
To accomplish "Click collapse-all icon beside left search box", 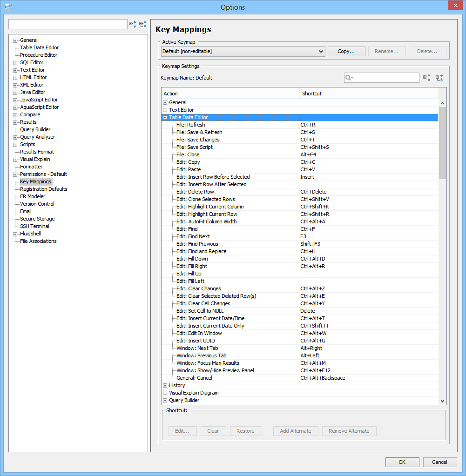I will [143, 24].
